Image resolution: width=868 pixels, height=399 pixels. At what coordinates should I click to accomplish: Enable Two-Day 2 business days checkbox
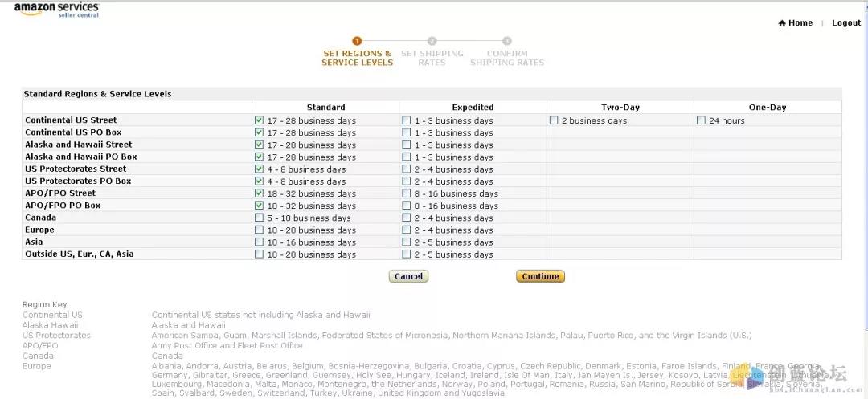554,120
